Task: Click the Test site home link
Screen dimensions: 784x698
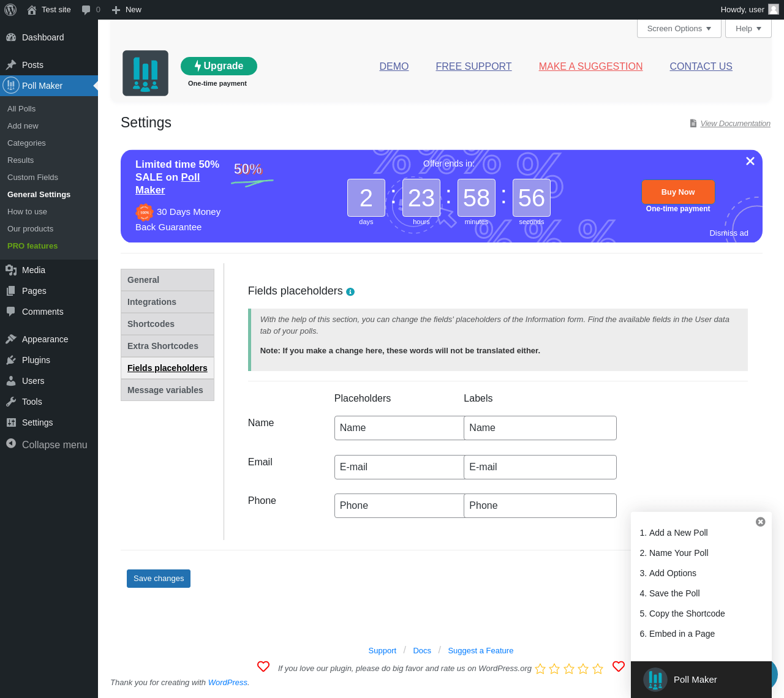Action: tap(49, 10)
